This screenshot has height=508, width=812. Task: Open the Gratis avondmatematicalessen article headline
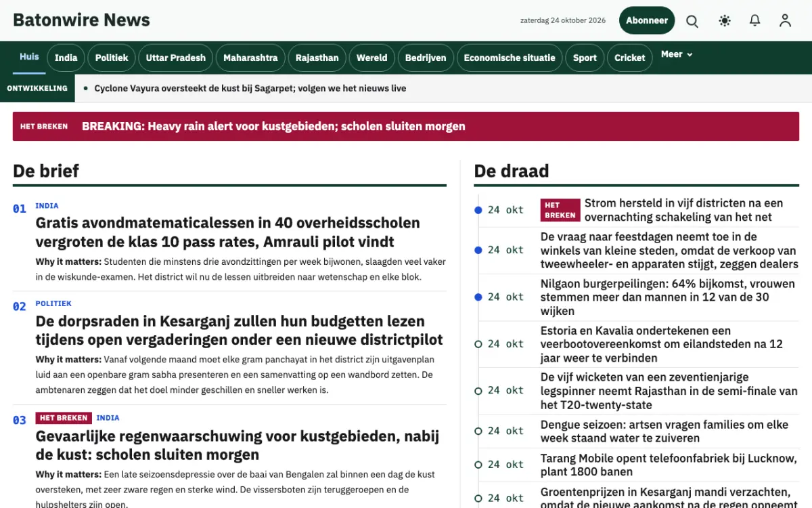(x=228, y=232)
